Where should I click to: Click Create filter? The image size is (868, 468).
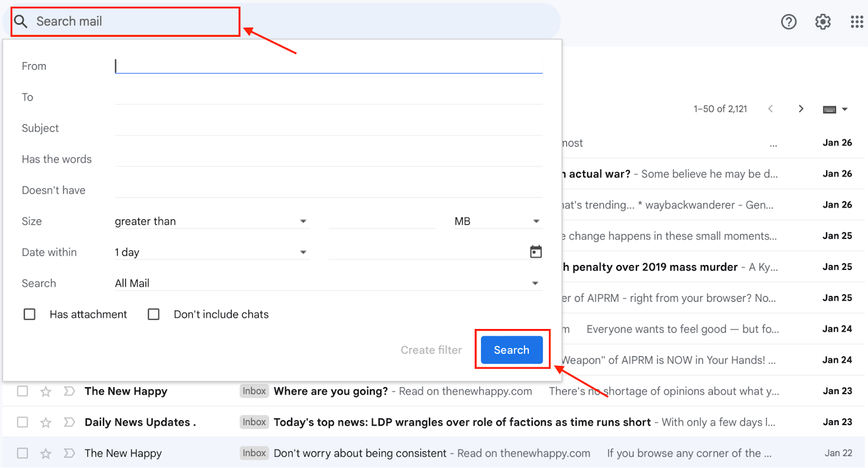pos(431,350)
